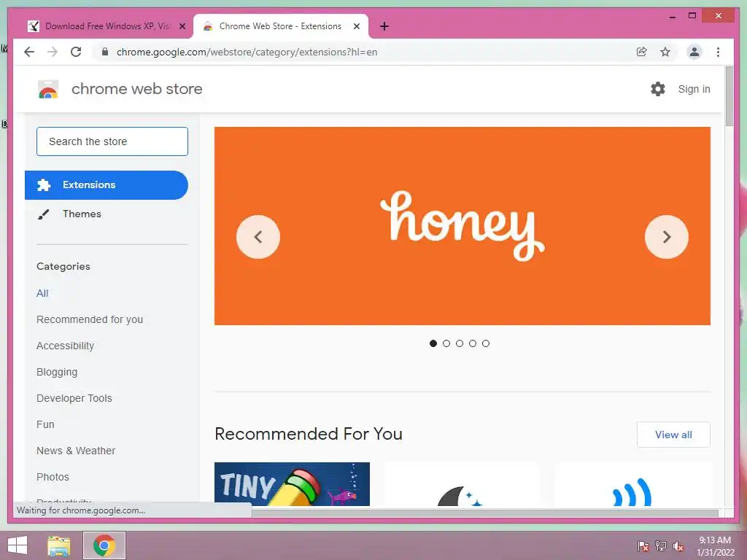The image size is (747, 560).
Task: Click Chrome icon in taskbar
Action: pos(104,545)
